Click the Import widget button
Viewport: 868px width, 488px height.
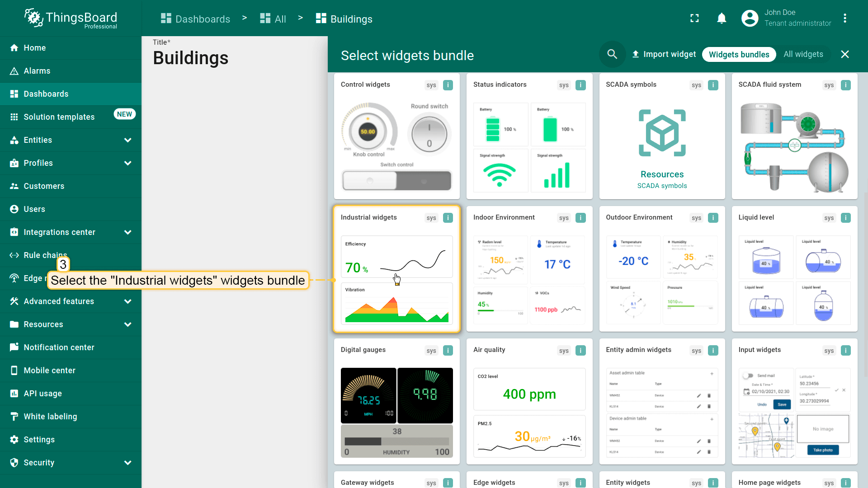click(664, 54)
